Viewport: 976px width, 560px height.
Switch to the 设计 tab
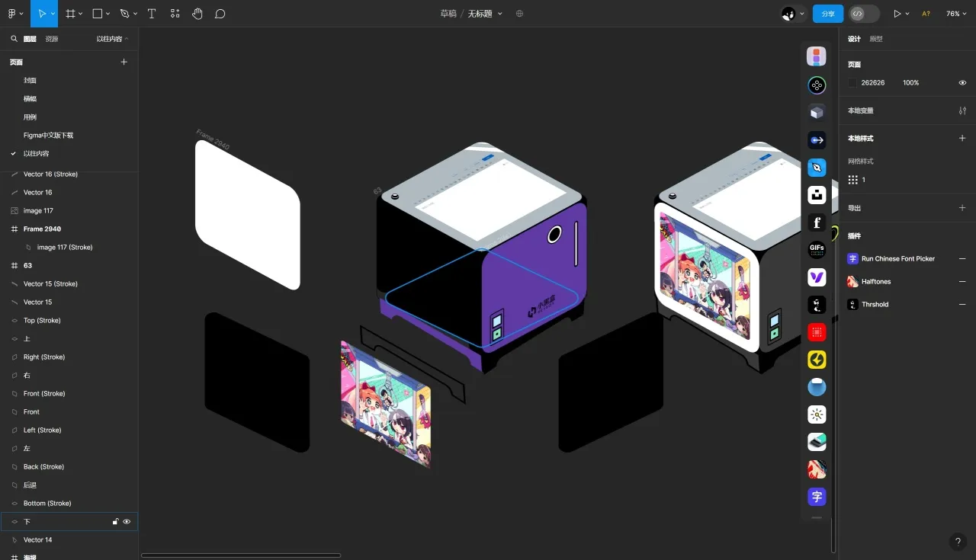(x=854, y=39)
